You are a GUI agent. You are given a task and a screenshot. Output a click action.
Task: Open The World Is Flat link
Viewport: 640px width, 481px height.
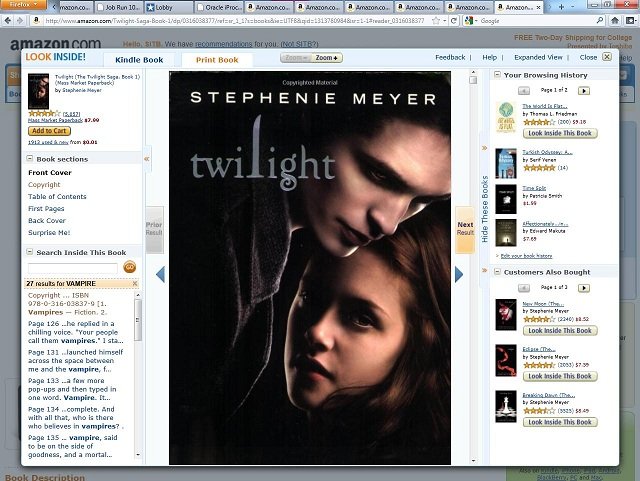click(x=544, y=106)
